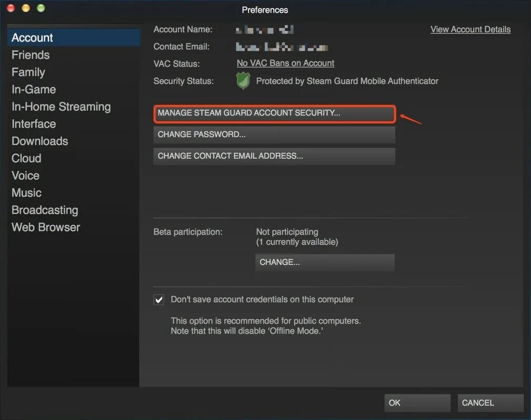531x420 pixels.
Task: Minimize the window with the yellow button
Action: (26, 8)
